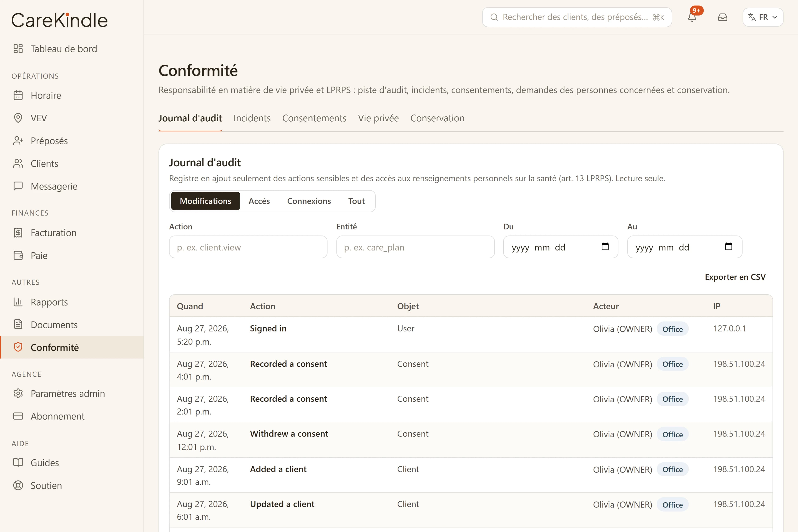This screenshot has height=532, width=798.
Task: Open Messagerie in the sidebar
Action: point(72,186)
